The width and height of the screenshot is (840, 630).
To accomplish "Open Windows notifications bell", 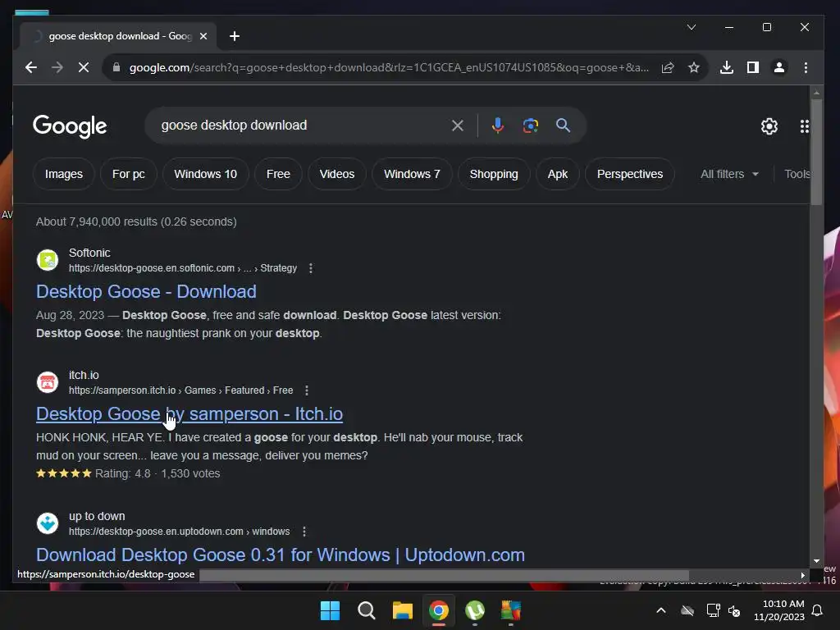I will [817, 610].
